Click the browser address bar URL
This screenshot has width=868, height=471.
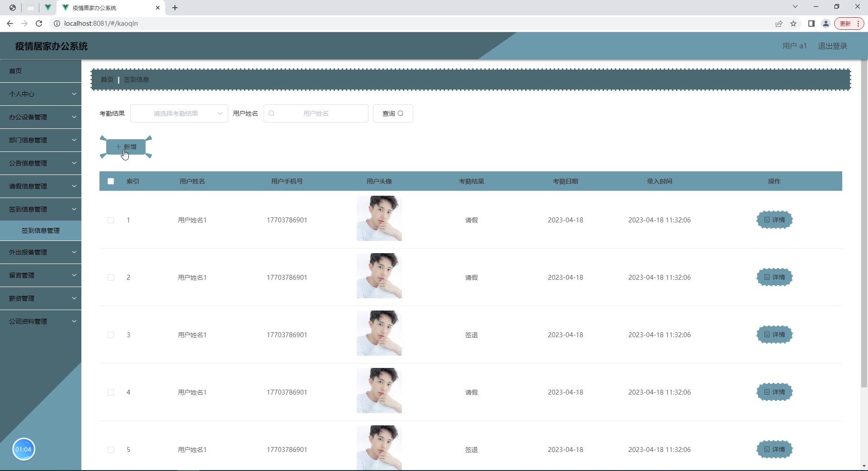click(101, 24)
